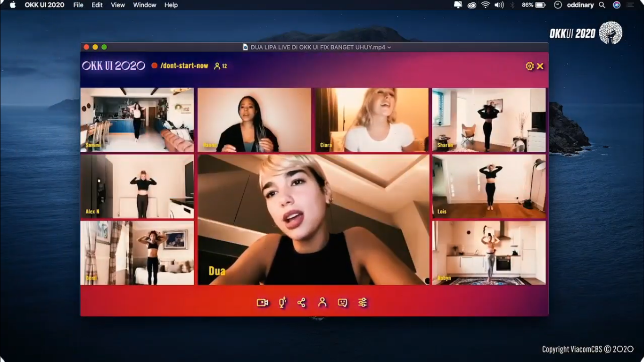
Task: Open the Window menu
Action: click(x=144, y=5)
